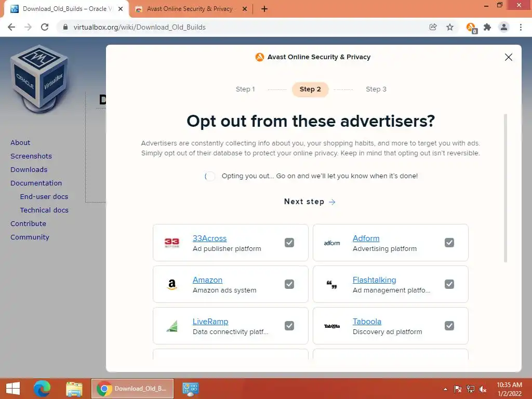Click the VirtualBox cube logo

point(39,78)
